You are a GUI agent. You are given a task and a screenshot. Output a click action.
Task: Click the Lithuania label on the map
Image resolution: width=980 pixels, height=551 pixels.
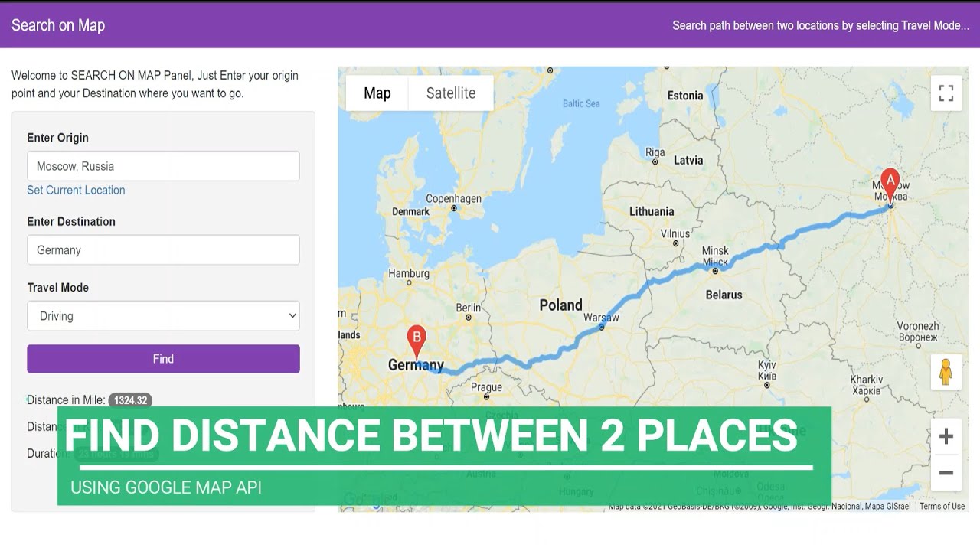tap(652, 211)
